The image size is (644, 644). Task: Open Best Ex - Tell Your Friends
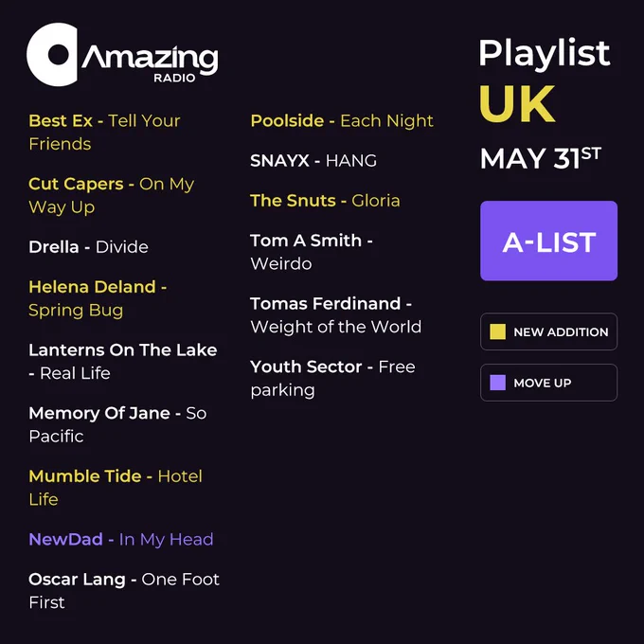pyautogui.click(x=105, y=133)
